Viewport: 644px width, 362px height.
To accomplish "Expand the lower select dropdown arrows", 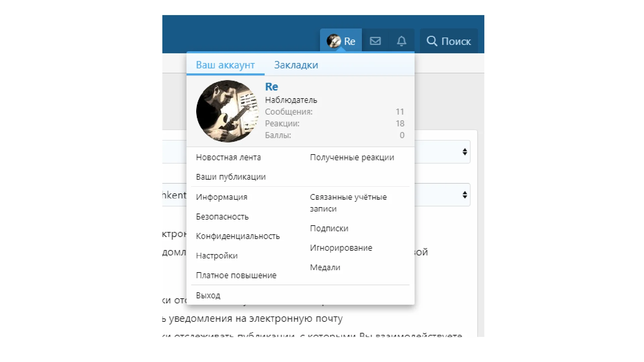I will (x=465, y=195).
